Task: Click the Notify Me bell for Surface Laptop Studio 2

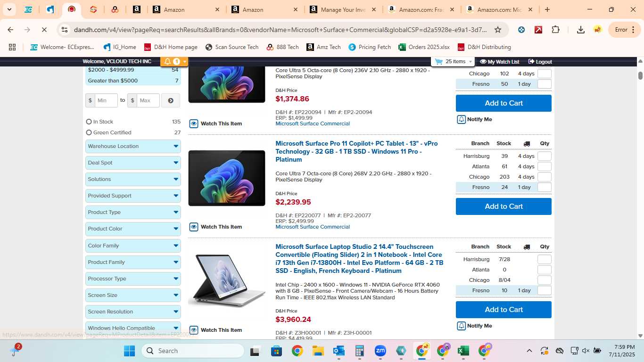Action: (x=462, y=326)
